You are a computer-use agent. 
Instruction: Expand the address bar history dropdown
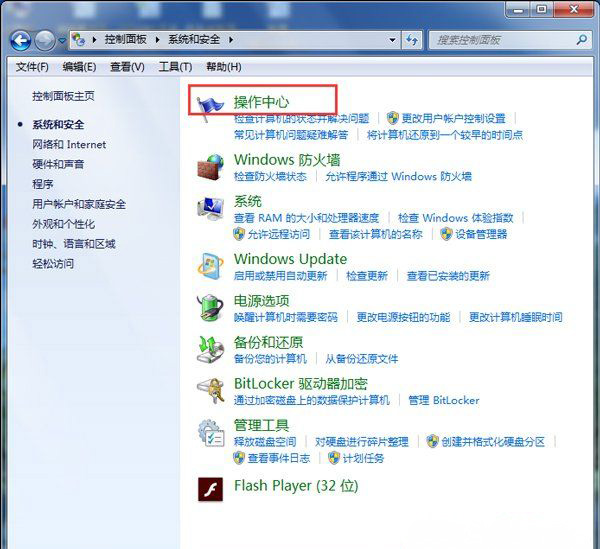[392, 40]
